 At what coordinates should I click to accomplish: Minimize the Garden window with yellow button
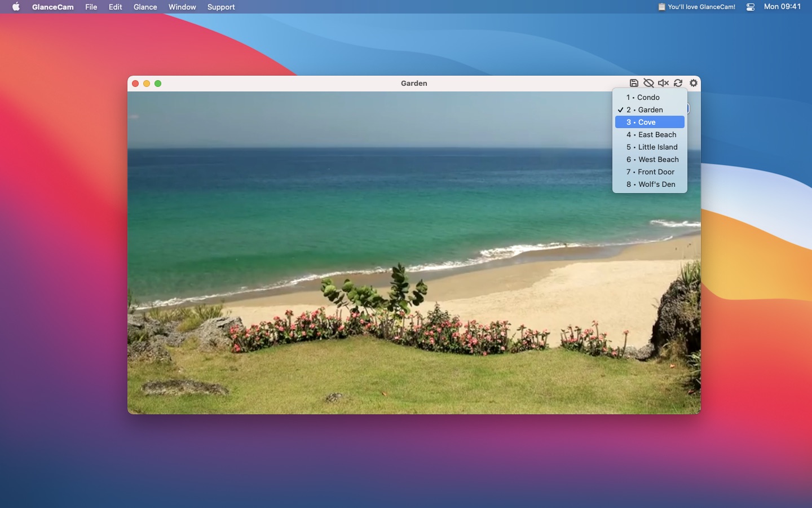click(x=147, y=84)
